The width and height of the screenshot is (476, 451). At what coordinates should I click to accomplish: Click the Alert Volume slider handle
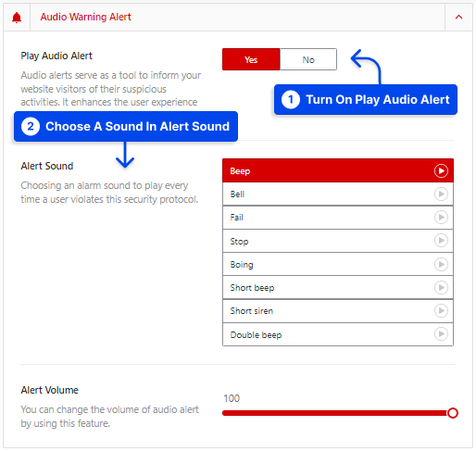453,413
